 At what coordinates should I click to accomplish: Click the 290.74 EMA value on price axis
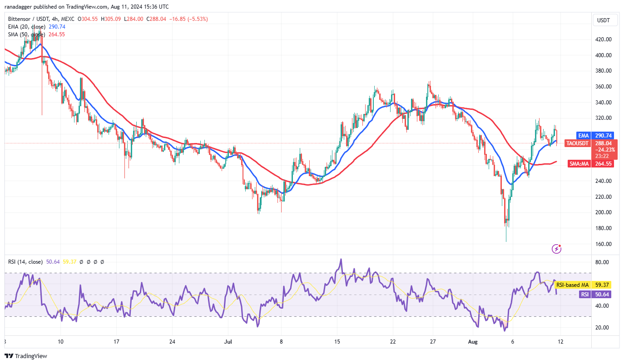tap(603, 135)
